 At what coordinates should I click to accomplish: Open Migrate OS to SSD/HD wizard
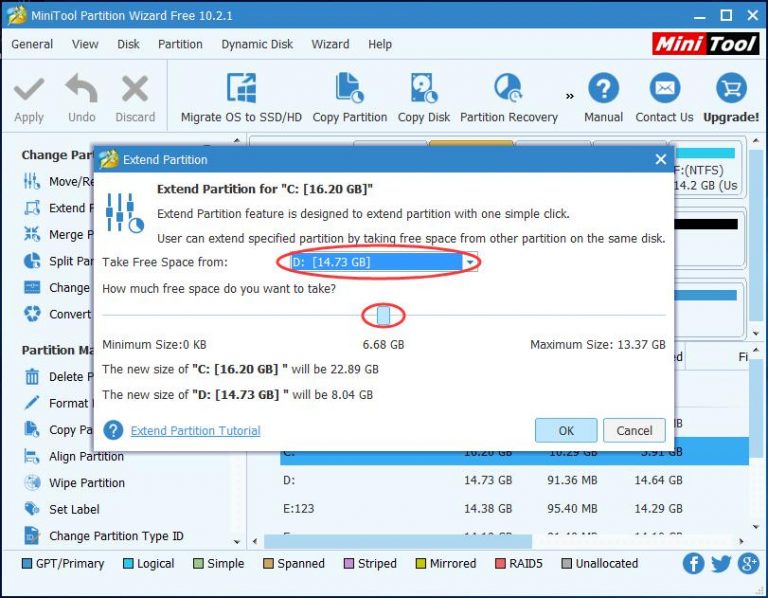point(241,98)
